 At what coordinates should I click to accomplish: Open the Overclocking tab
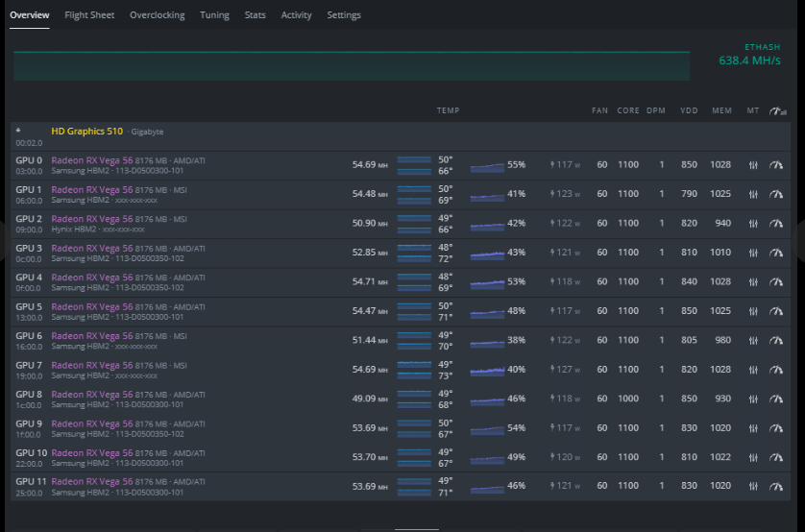tap(158, 15)
